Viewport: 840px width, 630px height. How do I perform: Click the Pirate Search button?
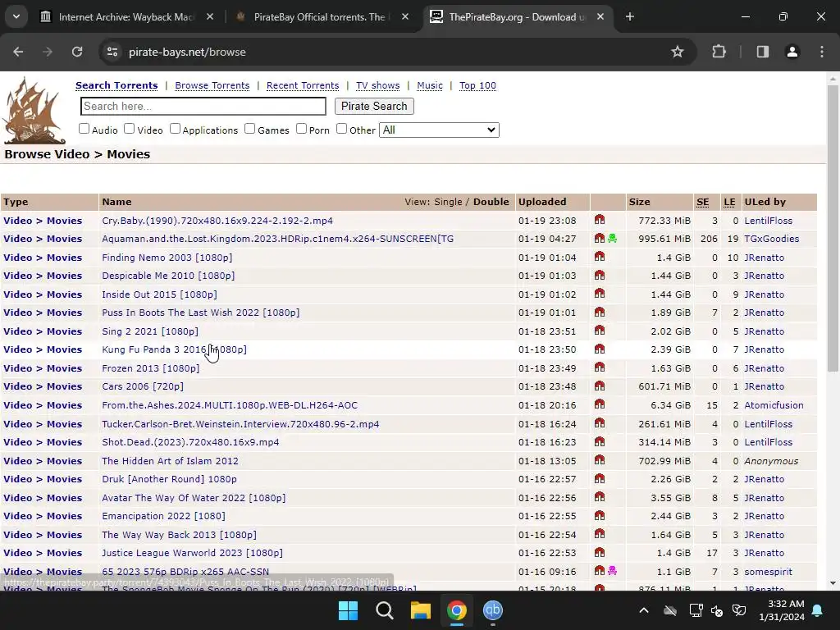pos(374,106)
